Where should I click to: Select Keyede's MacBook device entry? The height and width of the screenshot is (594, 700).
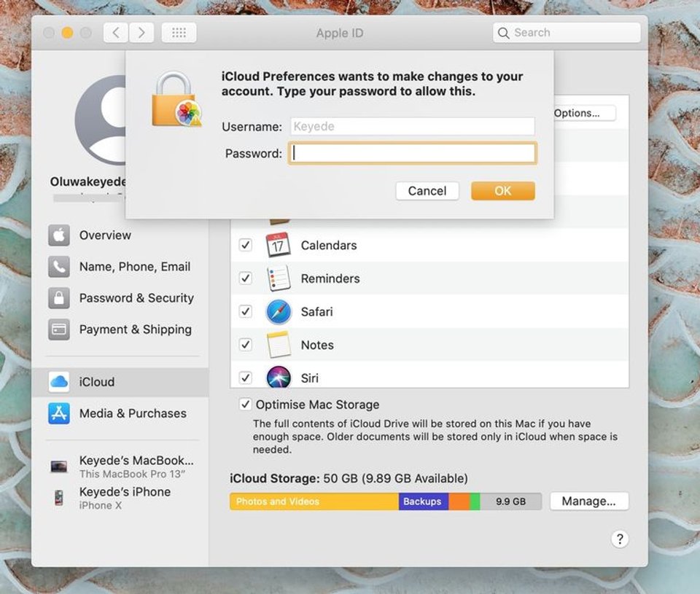click(x=120, y=466)
